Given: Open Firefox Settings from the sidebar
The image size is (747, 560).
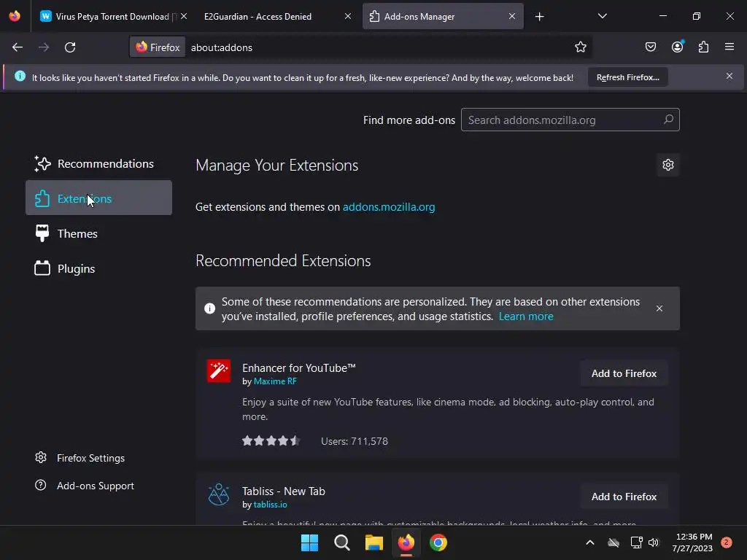Looking at the screenshot, I should (x=80, y=458).
